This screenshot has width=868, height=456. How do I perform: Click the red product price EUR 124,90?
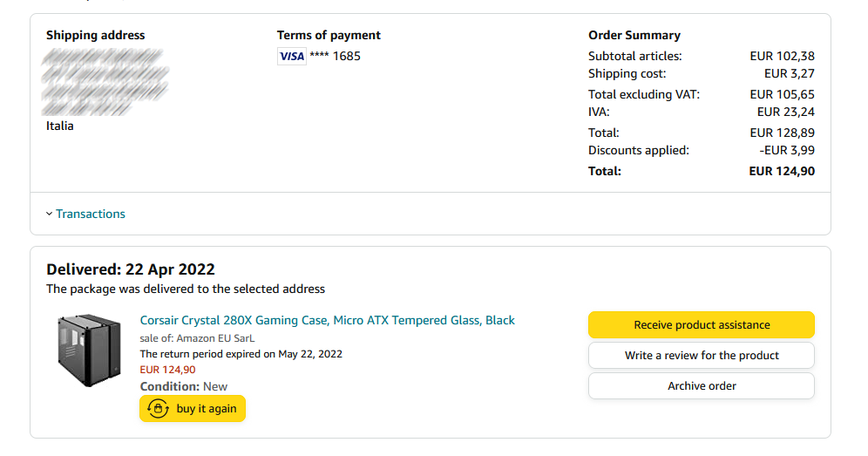pyautogui.click(x=168, y=370)
